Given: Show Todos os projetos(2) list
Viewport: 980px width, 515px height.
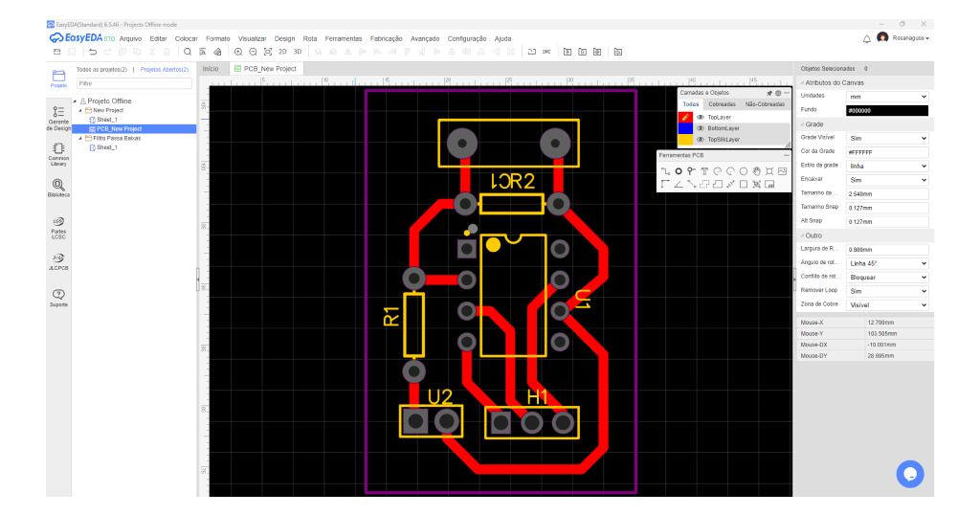Looking at the screenshot, I should 101,69.
